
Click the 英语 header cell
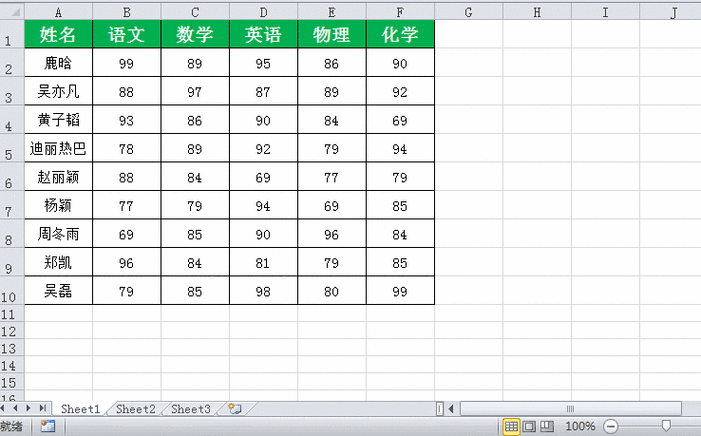(263, 34)
